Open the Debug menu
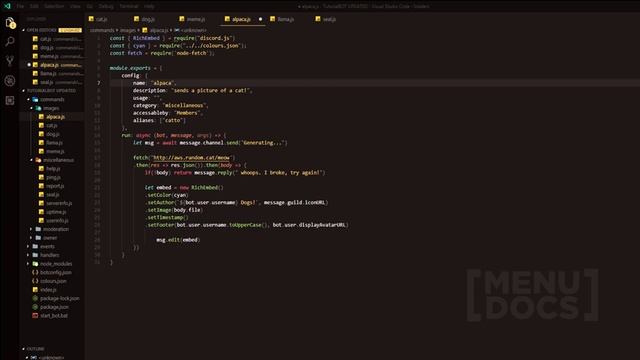Image resolution: width=640 pixels, height=360 pixels. (106, 6)
